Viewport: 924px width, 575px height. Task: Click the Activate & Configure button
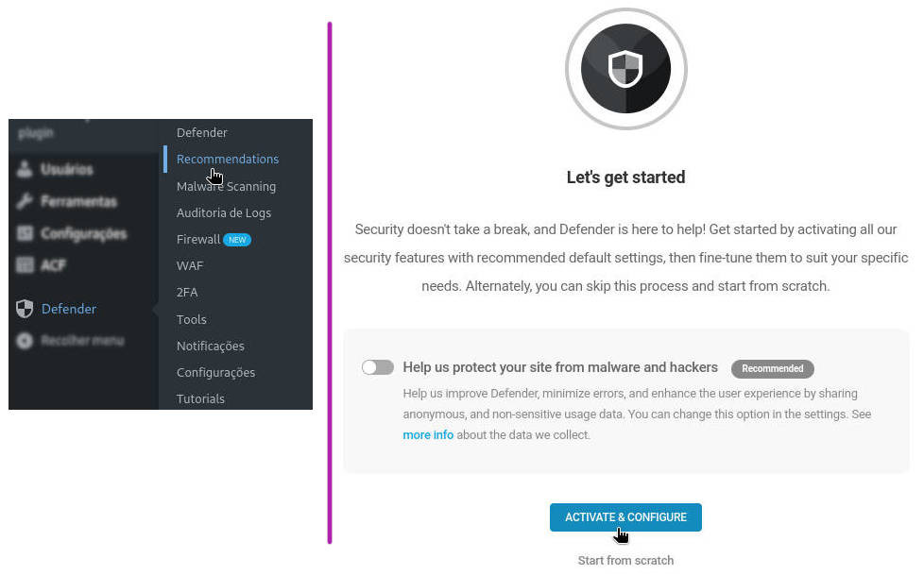click(x=625, y=517)
